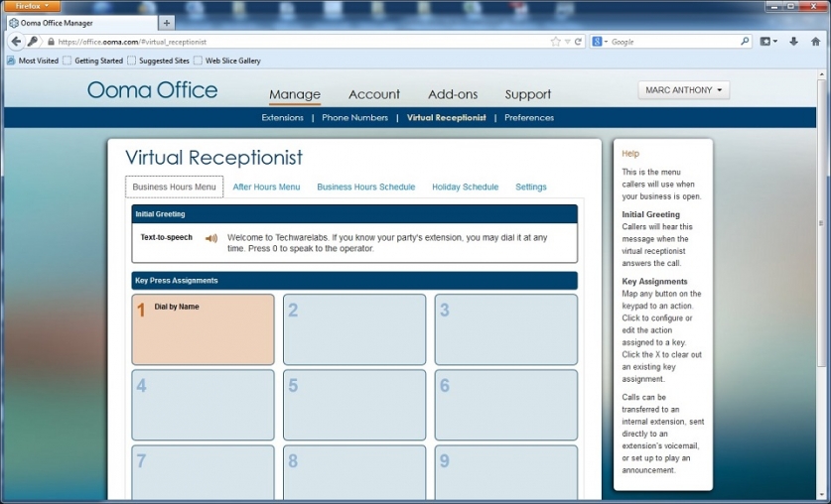Open the Firefox application menu button
831x504 pixels.
point(33,6)
